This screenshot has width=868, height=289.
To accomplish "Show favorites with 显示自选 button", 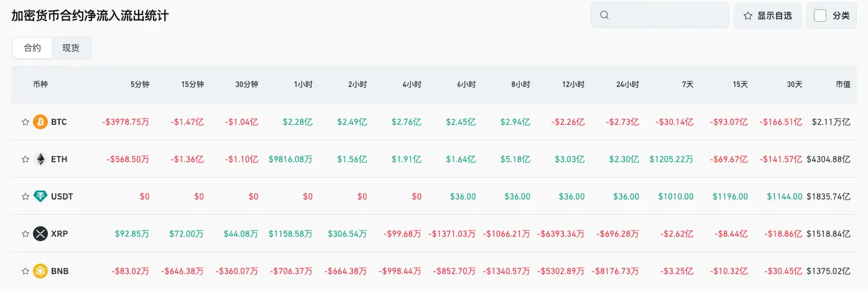I will (768, 16).
